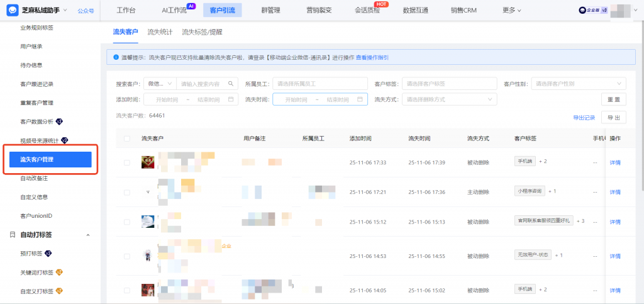Click the orange badge beside 自定义打标签
Screen dimensions: 644x304
click(59, 291)
